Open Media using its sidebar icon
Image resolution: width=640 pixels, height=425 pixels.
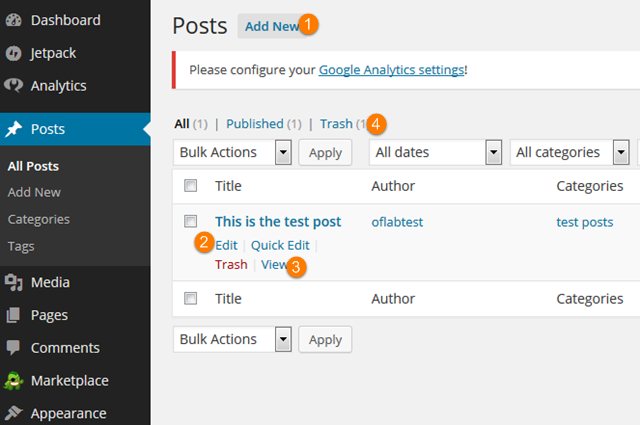14,283
